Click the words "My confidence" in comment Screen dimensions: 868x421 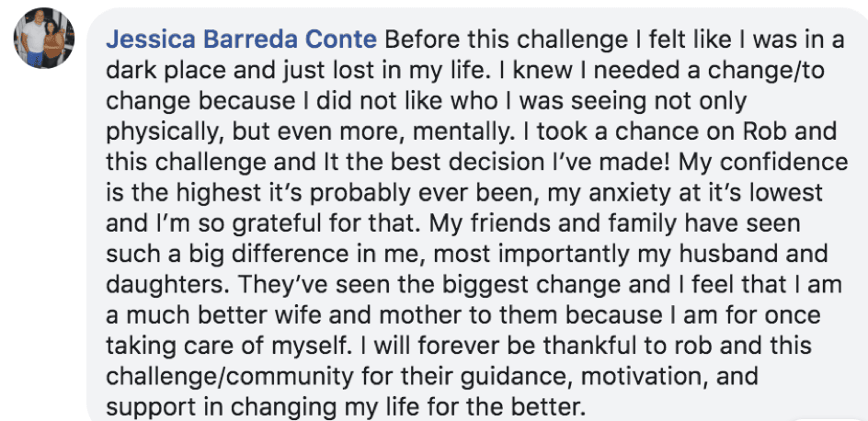(x=763, y=162)
